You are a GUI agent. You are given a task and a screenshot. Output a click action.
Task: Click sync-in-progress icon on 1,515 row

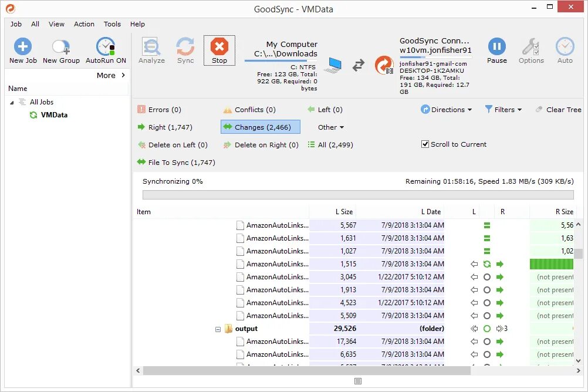tap(486, 264)
